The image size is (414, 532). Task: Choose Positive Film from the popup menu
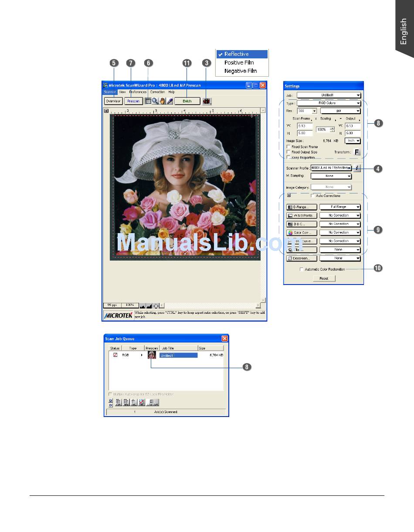(242, 62)
